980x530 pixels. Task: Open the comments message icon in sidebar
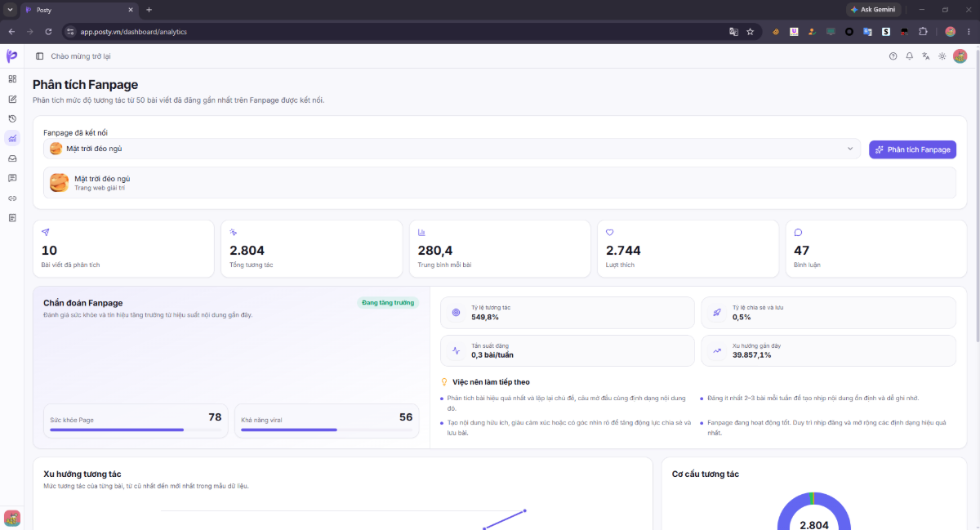[12, 178]
